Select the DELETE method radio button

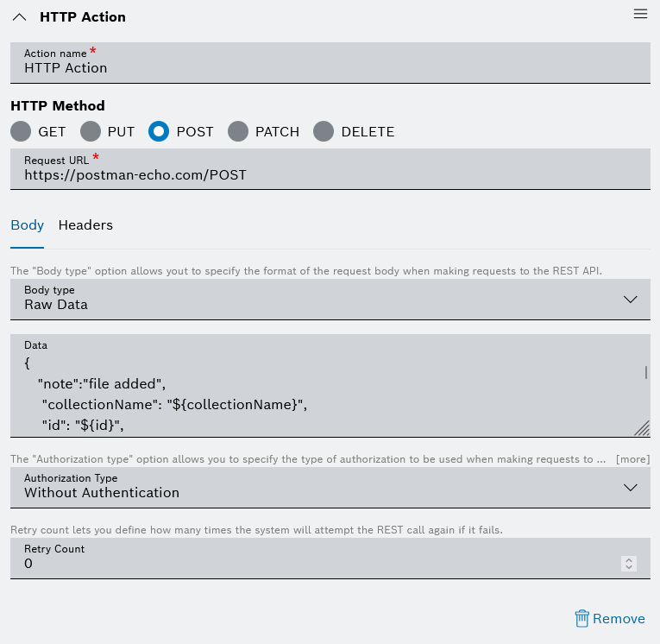[x=324, y=131]
